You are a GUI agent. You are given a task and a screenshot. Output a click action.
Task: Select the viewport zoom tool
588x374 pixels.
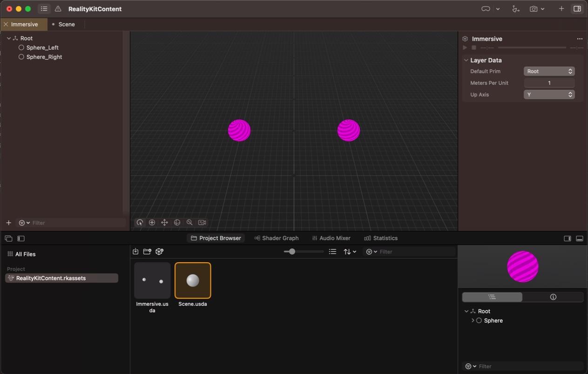point(189,222)
